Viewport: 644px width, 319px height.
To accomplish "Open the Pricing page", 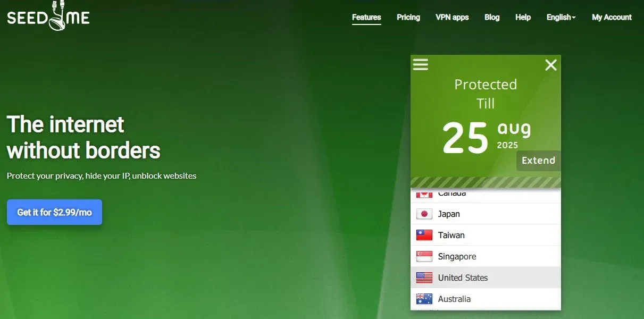I will pos(408,17).
